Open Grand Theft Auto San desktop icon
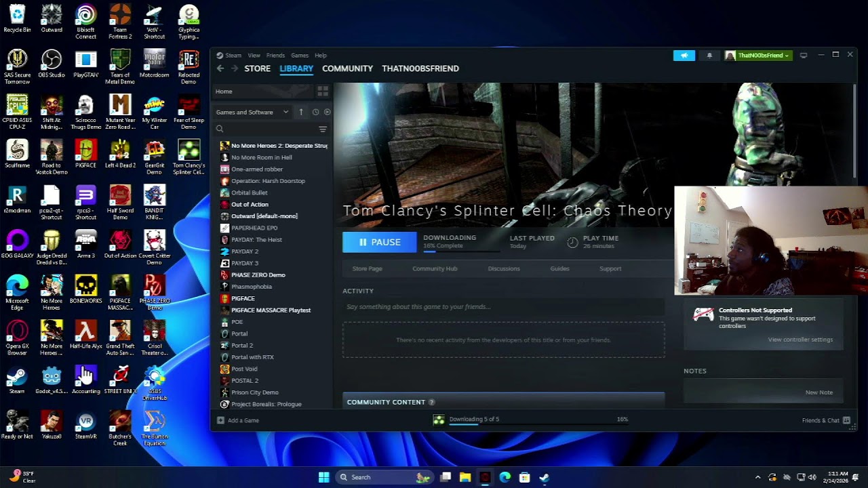This screenshot has height=488, width=868. pos(120,339)
